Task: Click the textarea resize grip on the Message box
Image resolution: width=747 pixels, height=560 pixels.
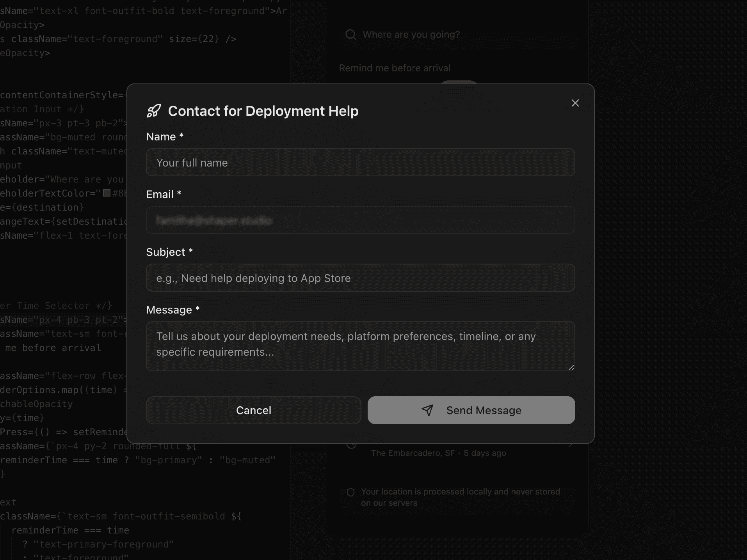Action: [571, 367]
